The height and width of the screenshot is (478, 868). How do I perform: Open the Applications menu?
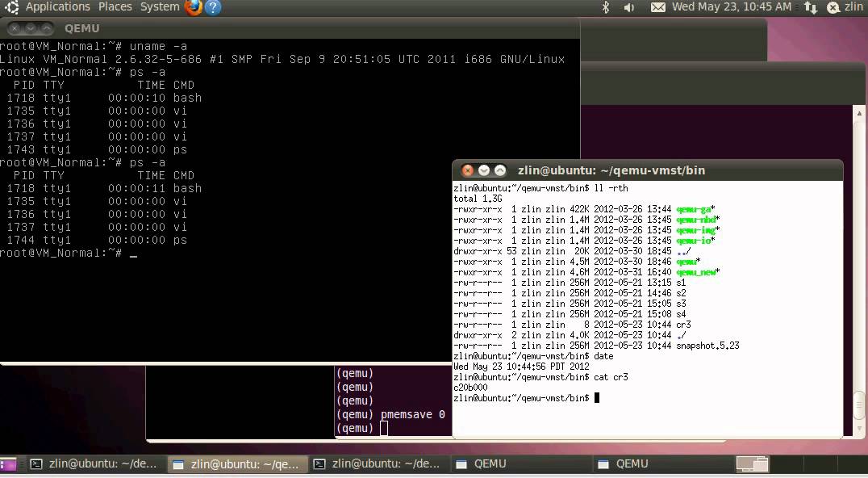coord(57,7)
